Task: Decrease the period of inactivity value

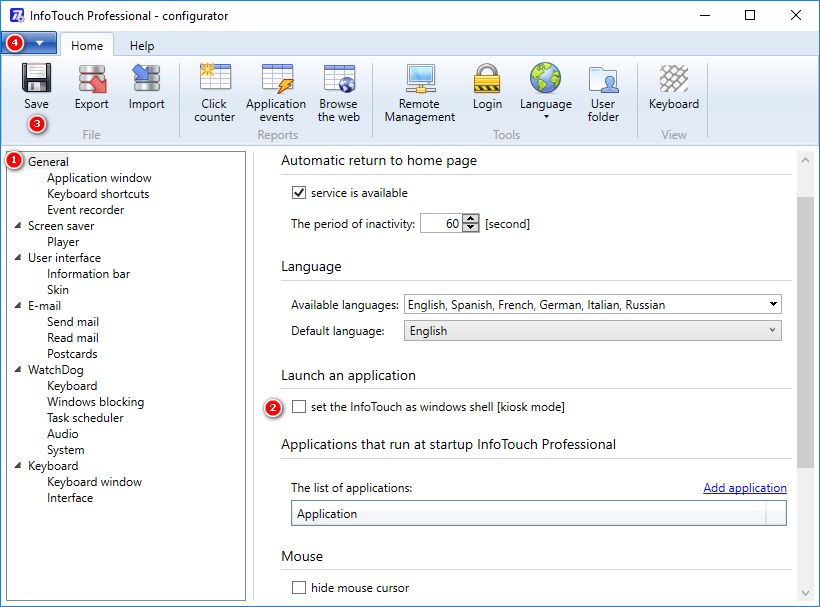Action: pyautogui.click(x=471, y=228)
